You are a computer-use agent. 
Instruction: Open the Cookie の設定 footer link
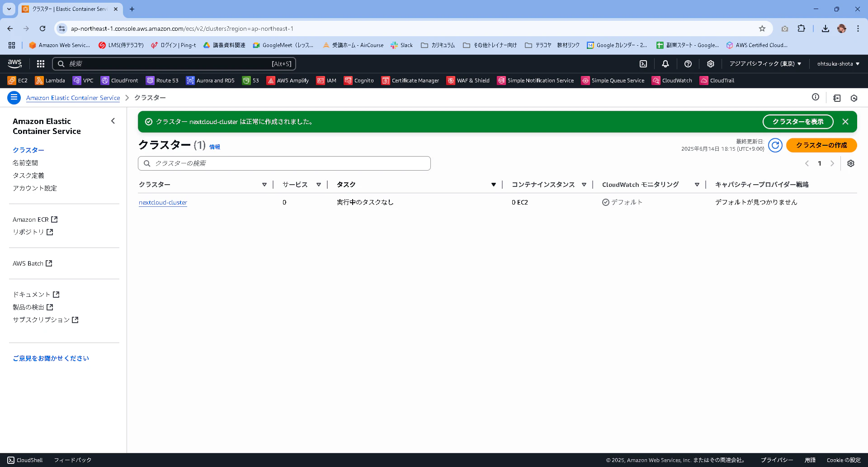844,460
